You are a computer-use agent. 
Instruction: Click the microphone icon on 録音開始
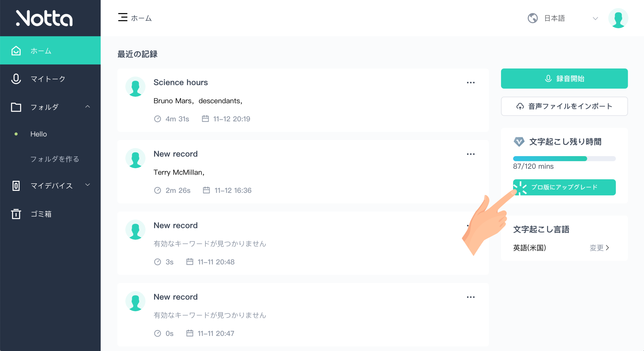tap(548, 78)
